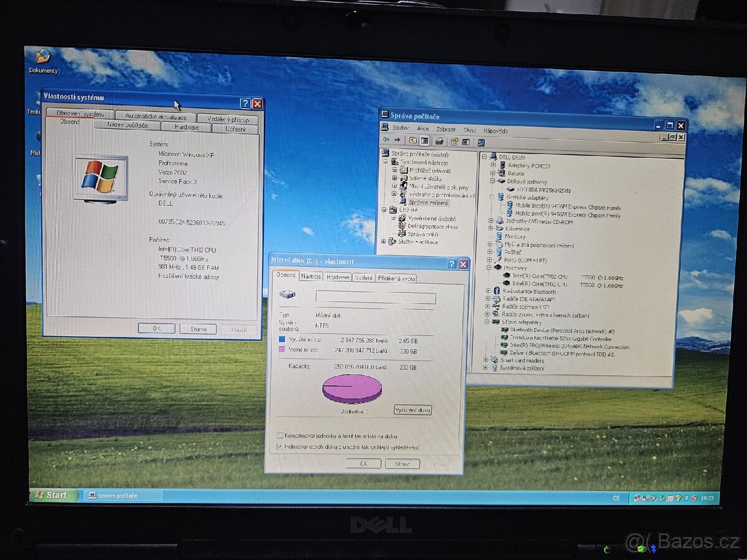Collapse the Diskové jednotky node
The width and height of the screenshot is (747, 560).
click(492, 181)
